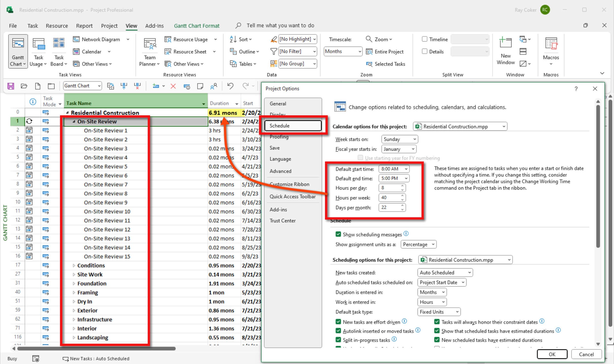Expand the Foundation summary task

pyautogui.click(x=74, y=284)
